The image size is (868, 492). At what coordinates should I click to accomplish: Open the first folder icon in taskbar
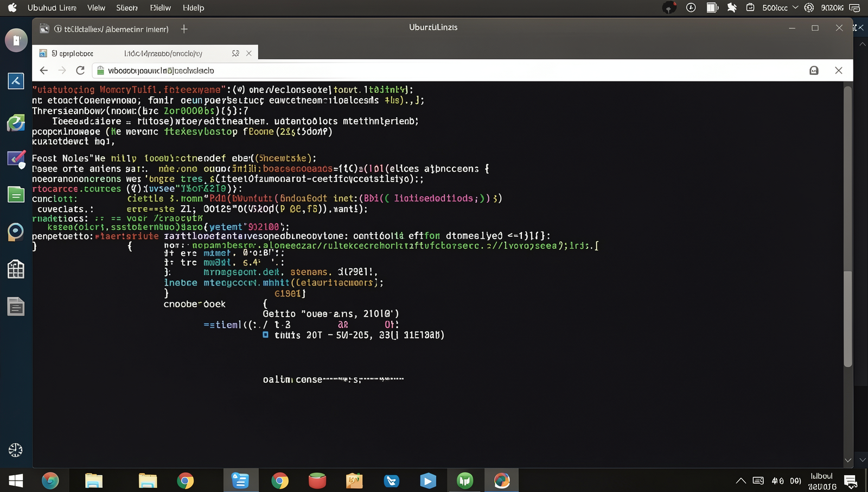pyautogui.click(x=94, y=481)
